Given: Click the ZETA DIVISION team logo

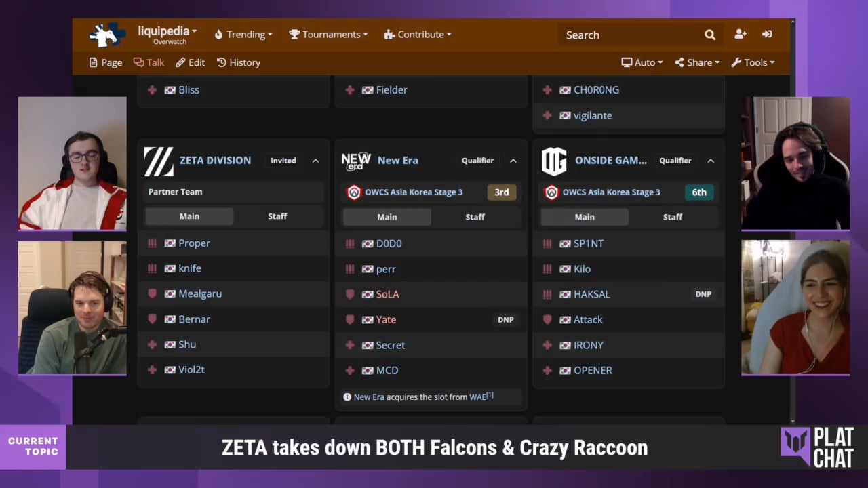Looking at the screenshot, I should [159, 161].
